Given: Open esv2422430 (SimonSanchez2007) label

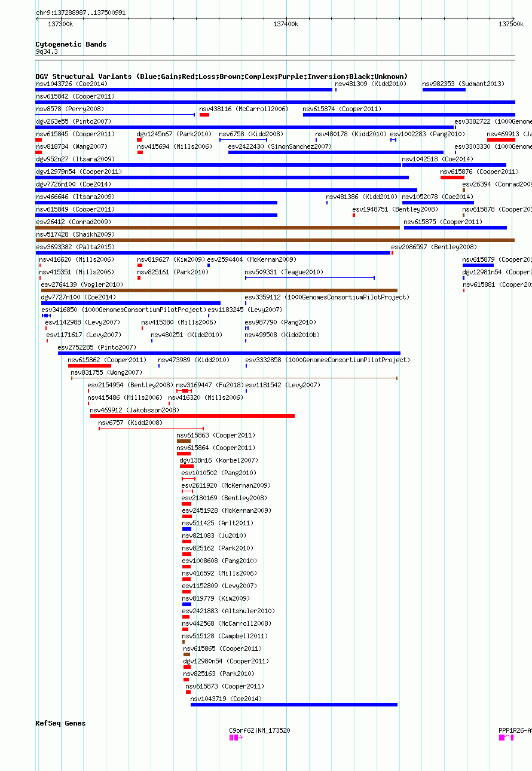Looking at the screenshot, I should coord(280,146).
